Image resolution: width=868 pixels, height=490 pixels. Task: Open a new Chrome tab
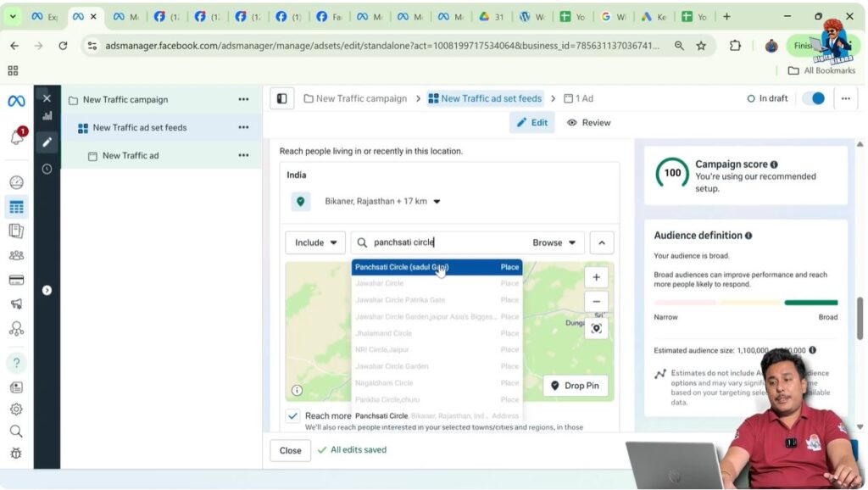click(726, 17)
